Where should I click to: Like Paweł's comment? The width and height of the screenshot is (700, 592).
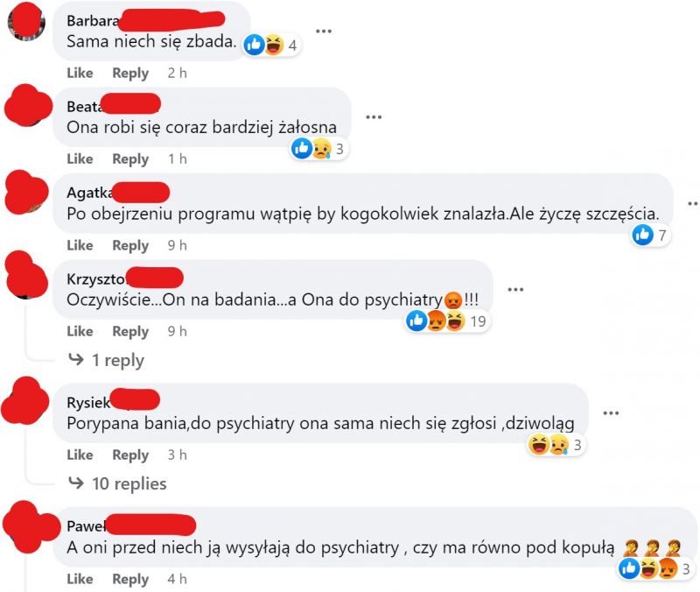pos(80,579)
